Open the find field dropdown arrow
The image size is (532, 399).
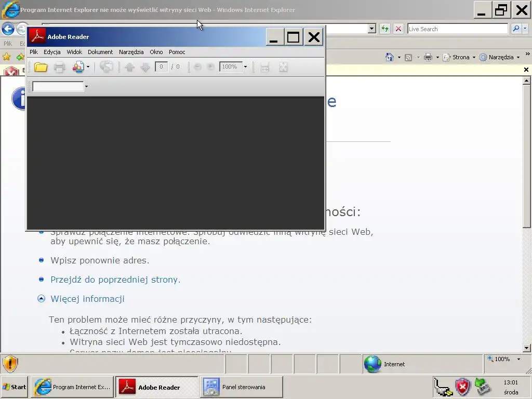pyautogui.click(x=87, y=86)
